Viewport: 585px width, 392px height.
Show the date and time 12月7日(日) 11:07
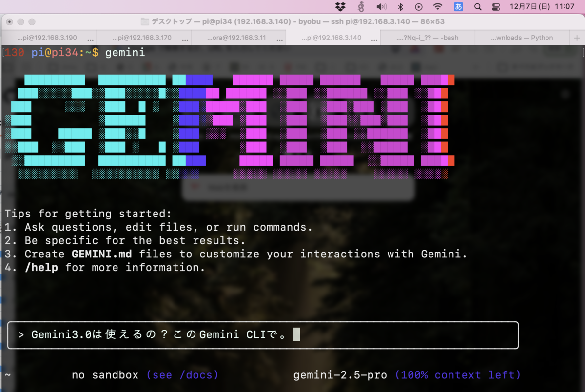click(x=542, y=7)
